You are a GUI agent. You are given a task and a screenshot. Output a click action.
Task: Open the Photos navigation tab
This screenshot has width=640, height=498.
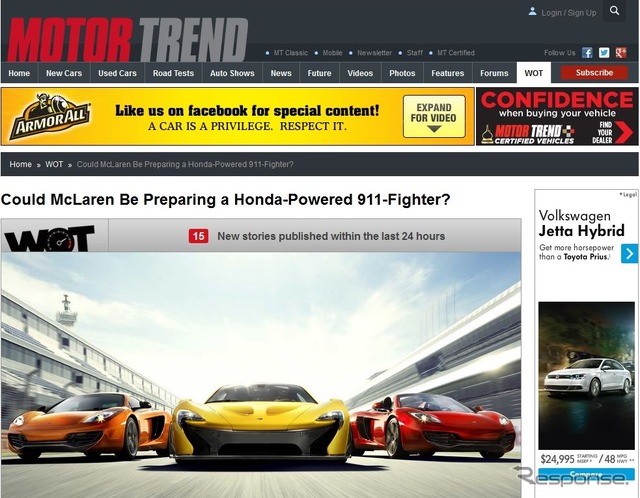(402, 73)
